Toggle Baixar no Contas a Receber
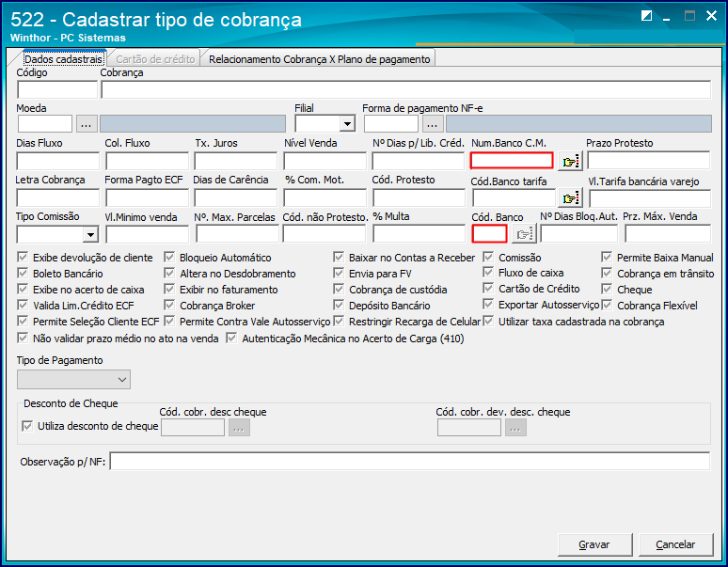Screen dimensions: 728x567 [339, 257]
